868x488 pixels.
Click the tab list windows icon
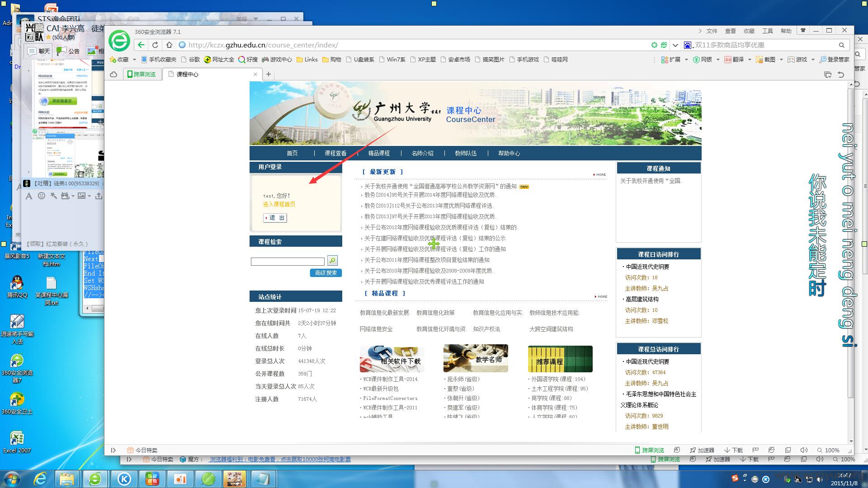coord(828,75)
